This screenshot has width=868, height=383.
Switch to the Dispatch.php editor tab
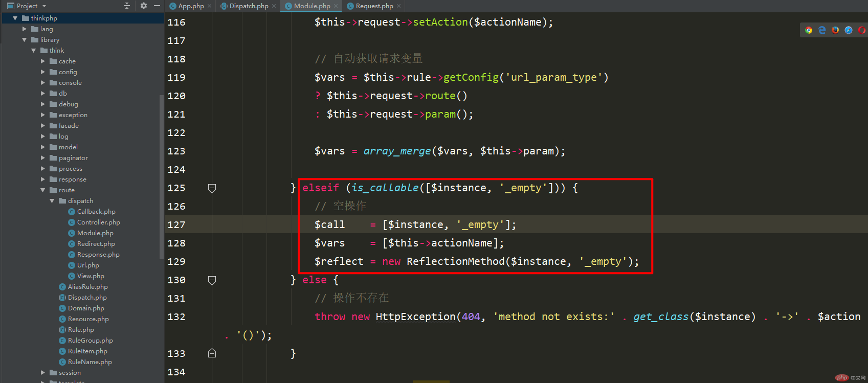(249, 6)
